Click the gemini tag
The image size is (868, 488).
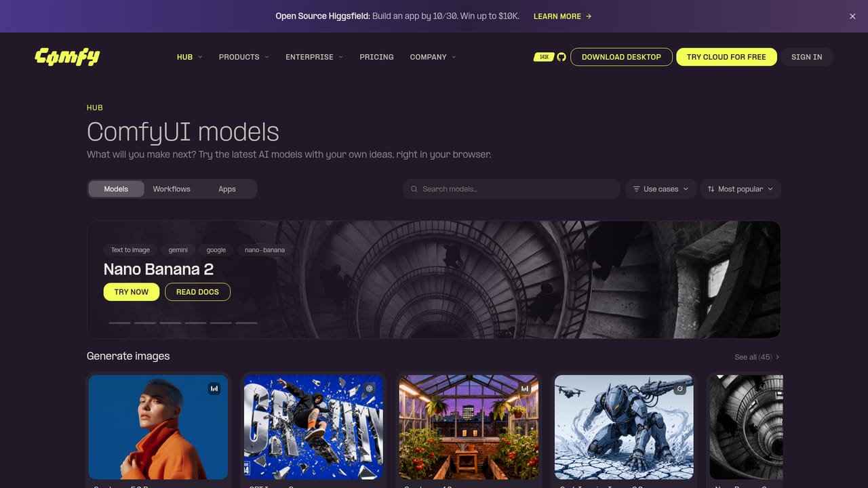click(x=178, y=250)
